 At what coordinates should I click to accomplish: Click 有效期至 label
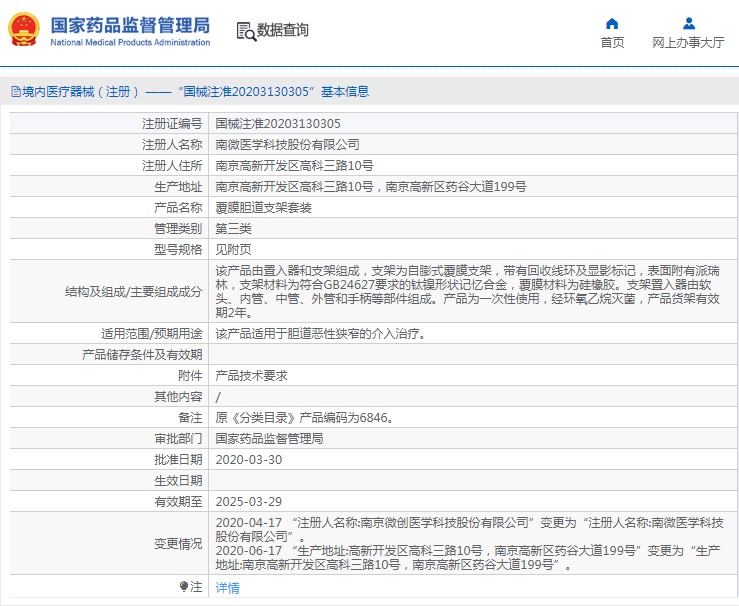(x=178, y=501)
